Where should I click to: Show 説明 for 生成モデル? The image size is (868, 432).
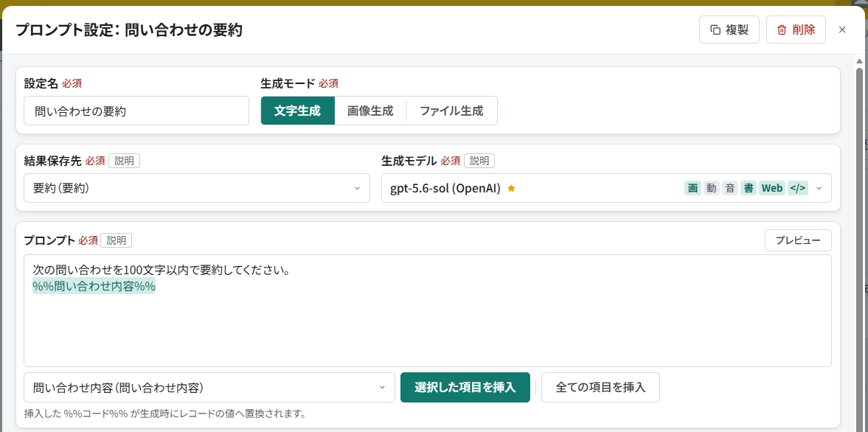479,161
